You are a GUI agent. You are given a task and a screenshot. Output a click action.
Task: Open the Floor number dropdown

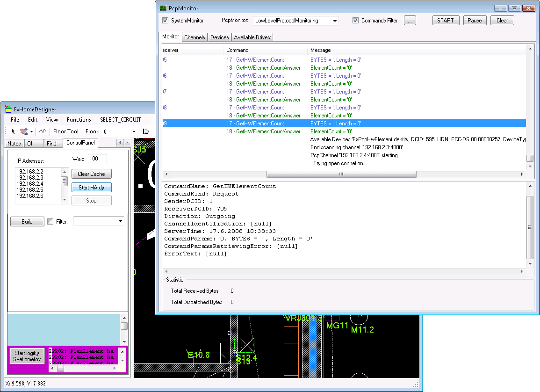[133, 131]
